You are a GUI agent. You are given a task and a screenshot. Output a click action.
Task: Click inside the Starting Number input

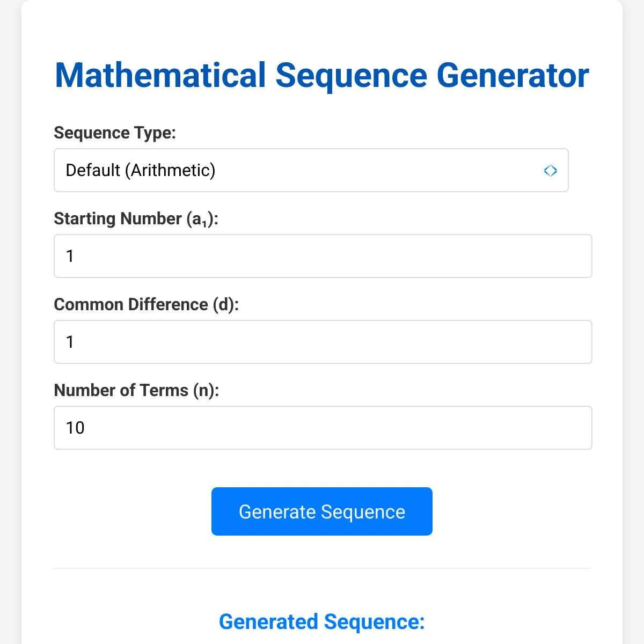click(x=322, y=256)
